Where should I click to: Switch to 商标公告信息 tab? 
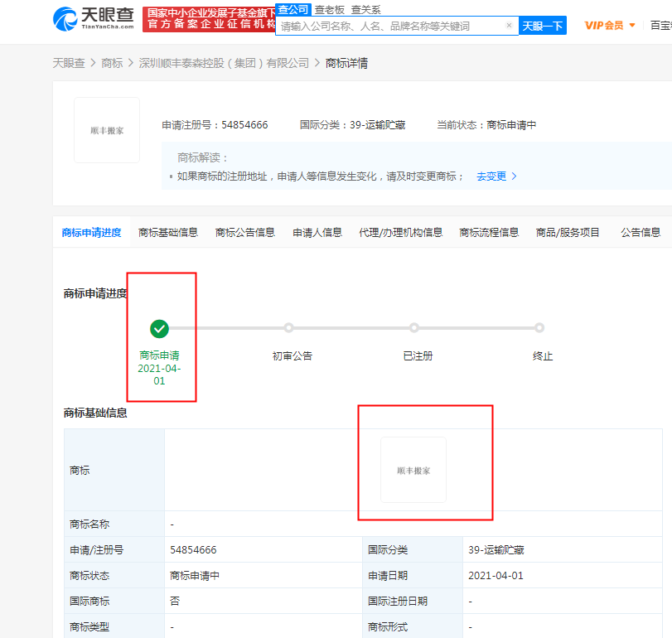pos(244,232)
